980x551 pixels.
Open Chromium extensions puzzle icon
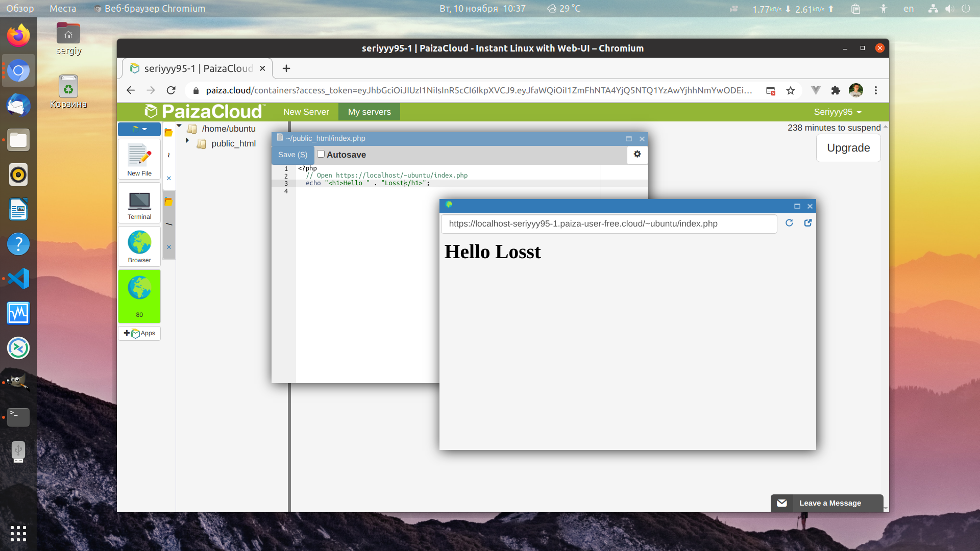[x=836, y=90]
